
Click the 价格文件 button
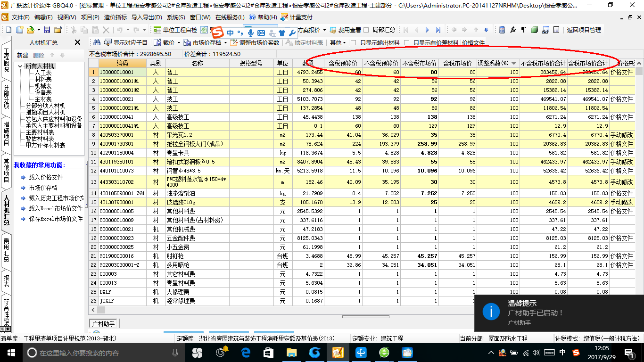point(473,42)
